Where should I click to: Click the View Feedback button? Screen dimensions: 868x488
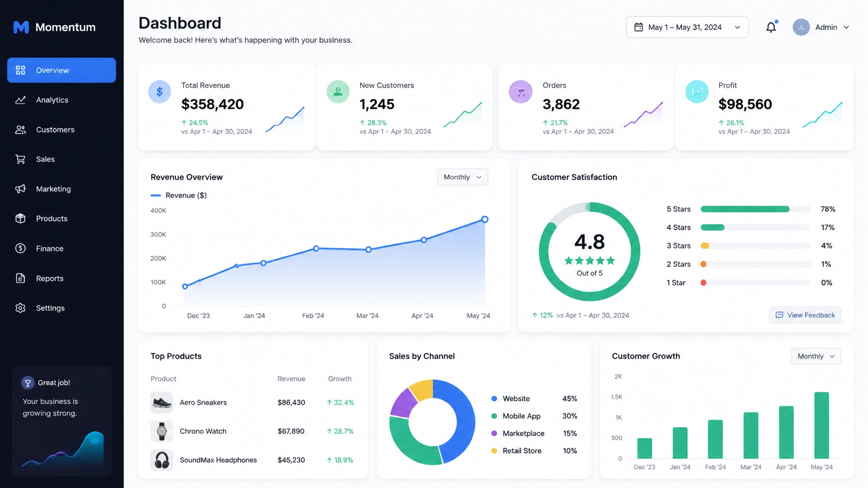[805, 315]
